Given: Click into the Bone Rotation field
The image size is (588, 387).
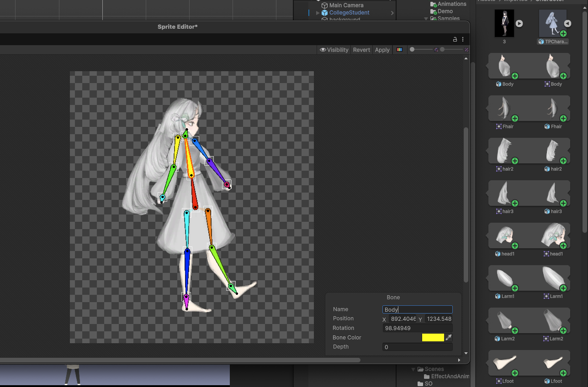Looking at the screenshot, I should pyautogui.click(x=417, y=328).
